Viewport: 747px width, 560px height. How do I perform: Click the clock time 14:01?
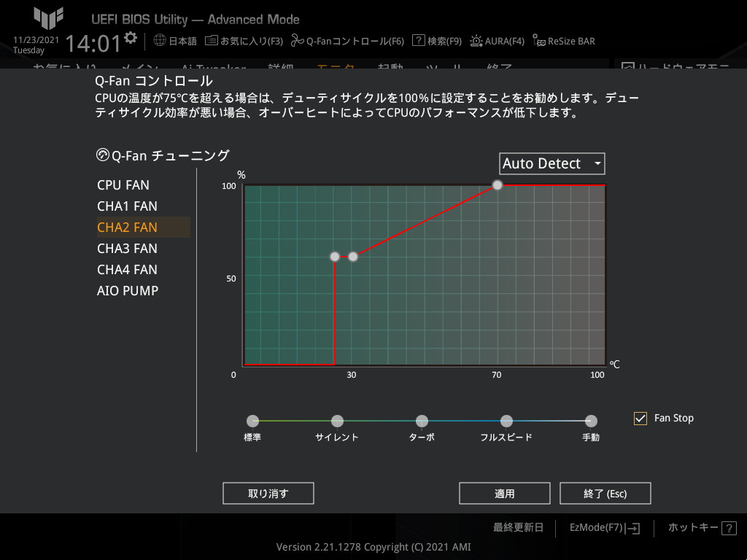point(93,44)
